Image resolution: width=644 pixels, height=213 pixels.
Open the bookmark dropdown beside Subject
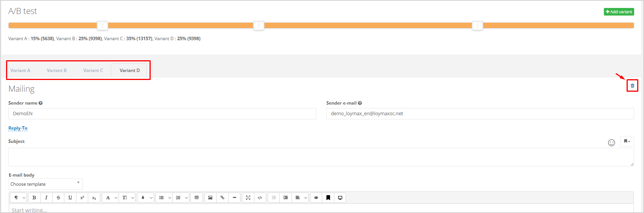[x=627, y=141]
